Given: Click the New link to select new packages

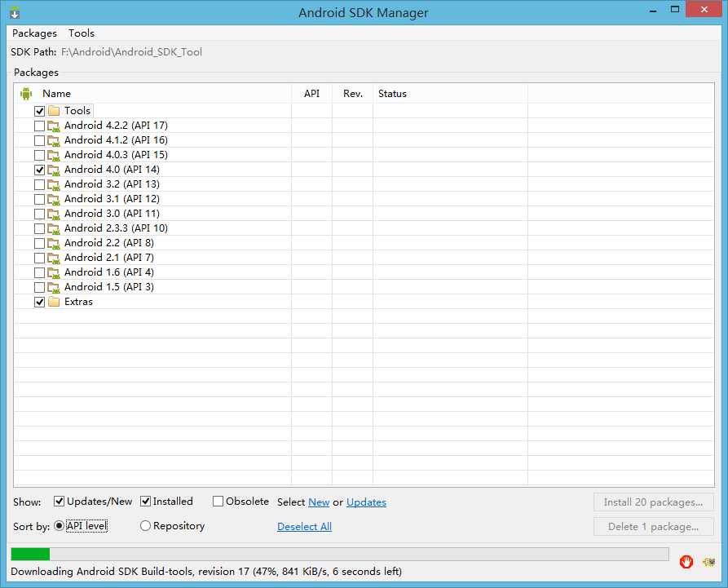Looking at the screenshot, I should click(x=319, y=502).
